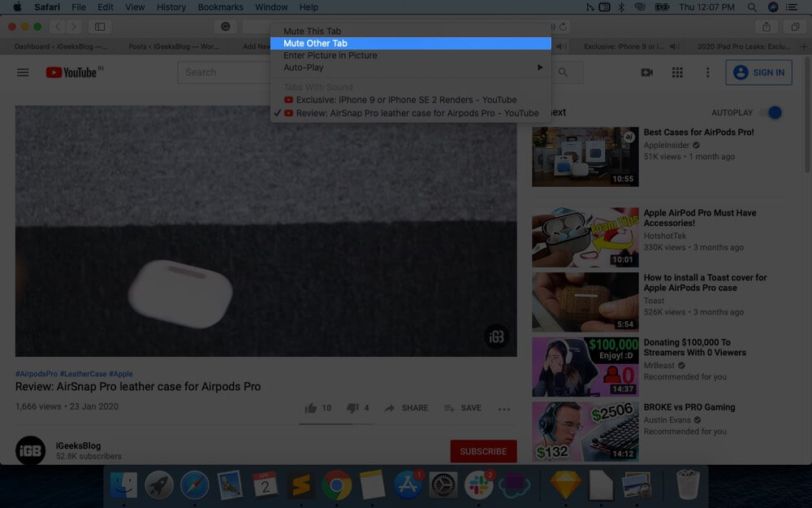Switch to Exclusive: iPhone 9 tab
Screen dimensions: 812x508
pyautogui.click(x=624, y=46)
